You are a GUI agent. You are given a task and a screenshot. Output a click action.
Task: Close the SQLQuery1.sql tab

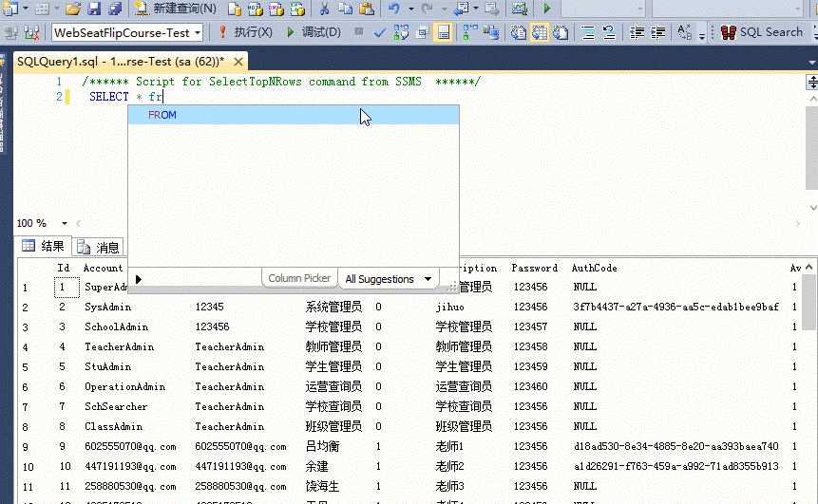click(x=238, y=62)
